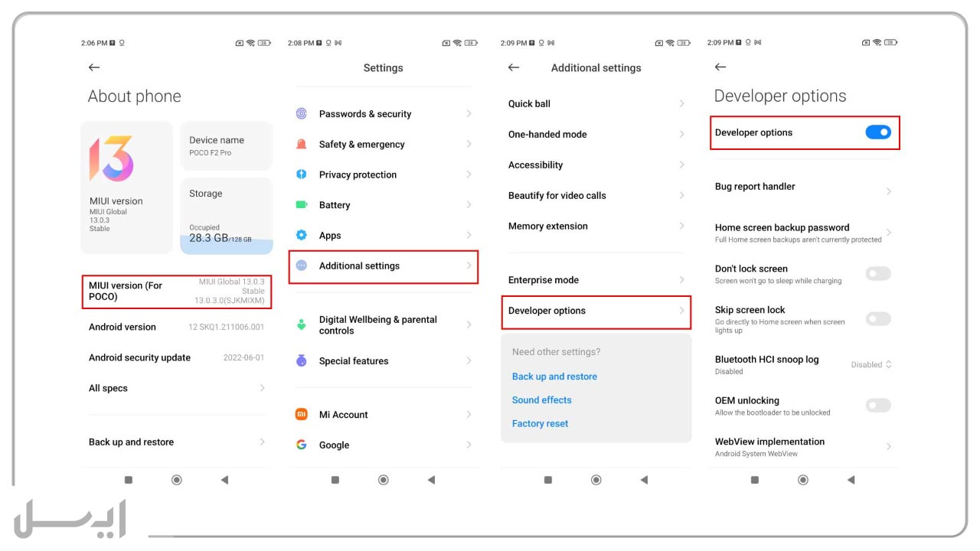The width and height of the screenshot is (980, 551).
Task: Tap back arrow on Developer options screen
Action: (720, 67)
